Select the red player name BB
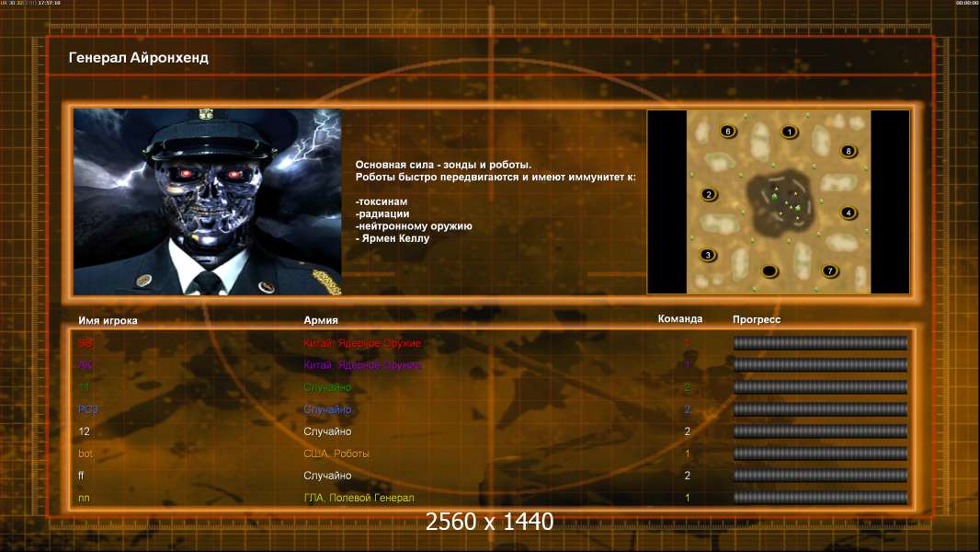Viewport: 980px width, 552px height. click(x=85, y=343)
